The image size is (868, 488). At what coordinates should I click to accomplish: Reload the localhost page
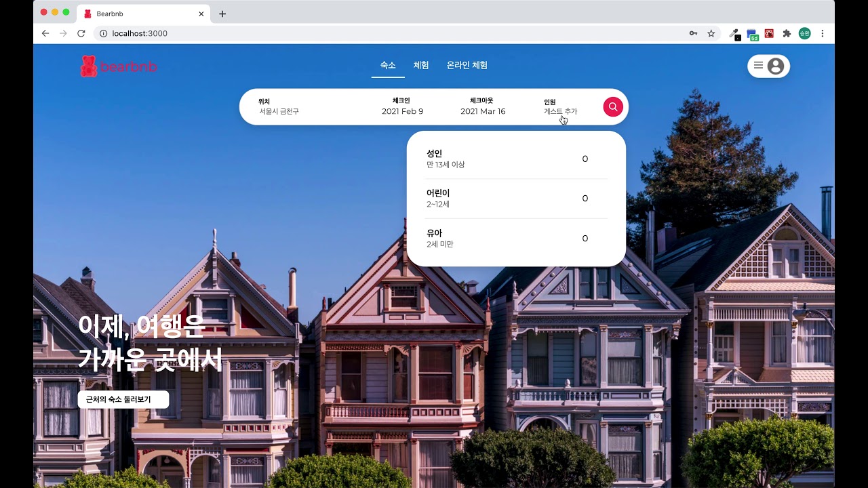click(x=81, y=33)
